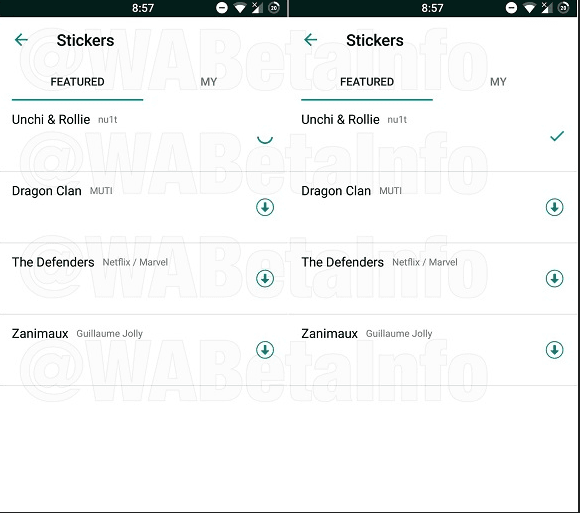Download Zanimaux pack on left screen
This screenshot has height=513, width=580.
click(265, 350)
